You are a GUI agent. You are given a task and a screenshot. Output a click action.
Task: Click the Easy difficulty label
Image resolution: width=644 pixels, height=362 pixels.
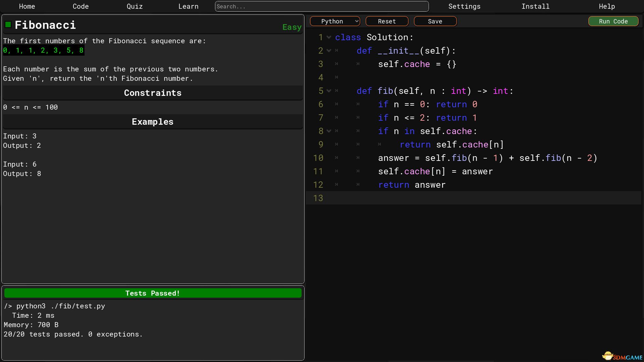291,27
